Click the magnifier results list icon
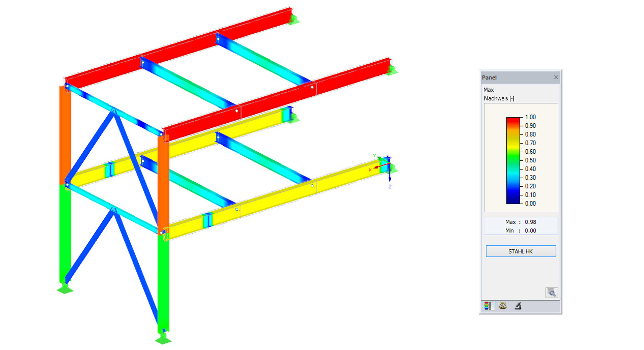This screenshot has width=644, height=350. pos(552,293)
